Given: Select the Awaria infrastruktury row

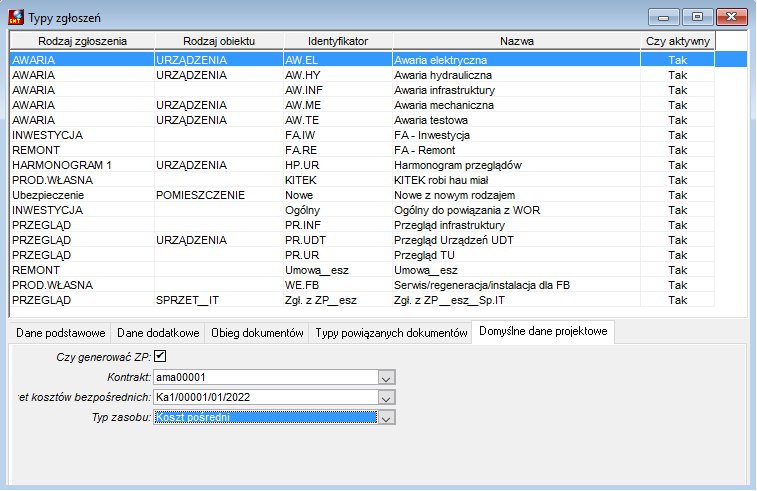Looking at the screenshot, I should 362,90.
